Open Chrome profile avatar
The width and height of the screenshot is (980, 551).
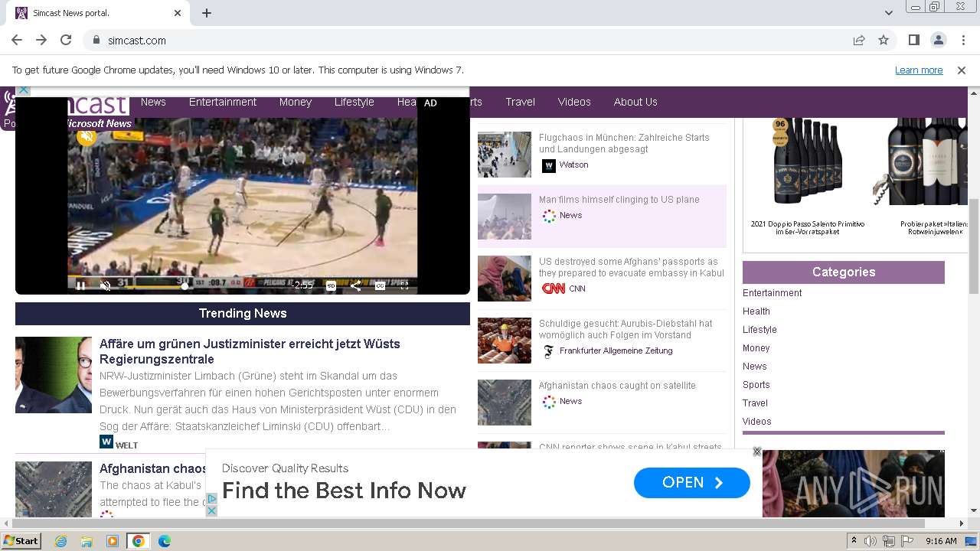[x=939, y=41]
